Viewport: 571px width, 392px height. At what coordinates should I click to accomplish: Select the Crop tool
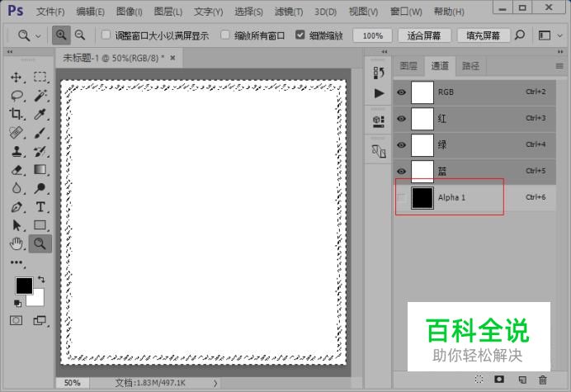coord(16,114)
